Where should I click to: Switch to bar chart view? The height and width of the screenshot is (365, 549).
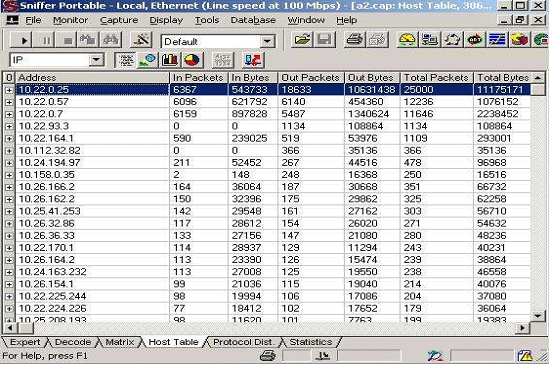pos(170,60)
